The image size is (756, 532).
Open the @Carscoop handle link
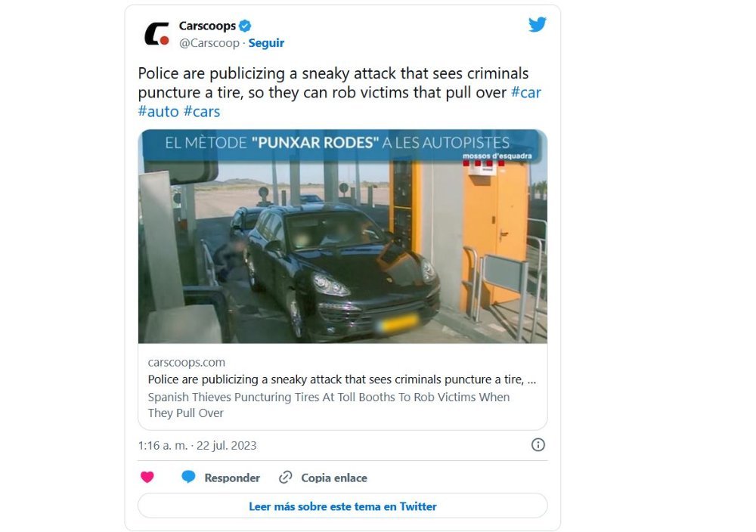pyautogui.click(x=209, y=43)
